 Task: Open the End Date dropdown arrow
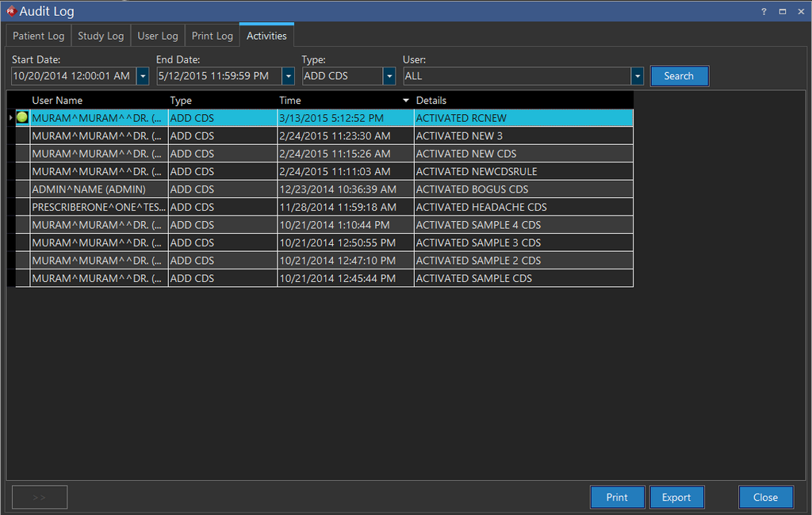tap(287, 76)
